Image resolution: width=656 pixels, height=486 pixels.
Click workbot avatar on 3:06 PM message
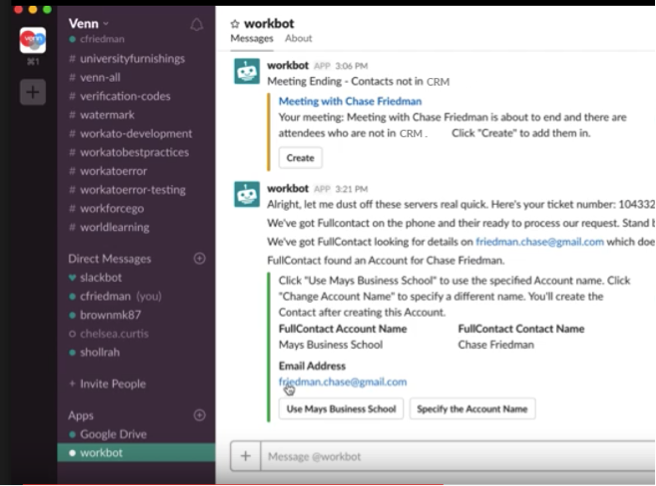tap(247, 71)
